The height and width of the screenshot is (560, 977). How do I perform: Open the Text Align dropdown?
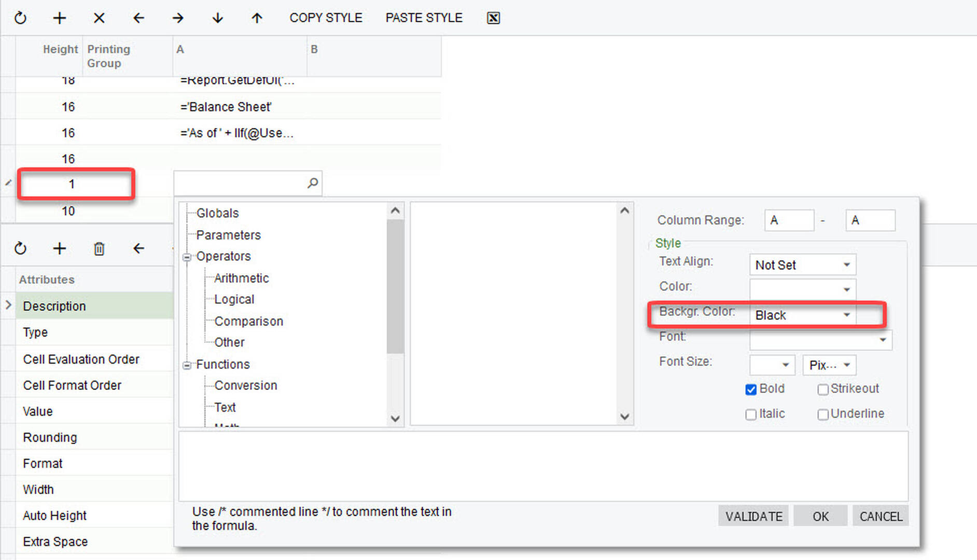(846, 265)
